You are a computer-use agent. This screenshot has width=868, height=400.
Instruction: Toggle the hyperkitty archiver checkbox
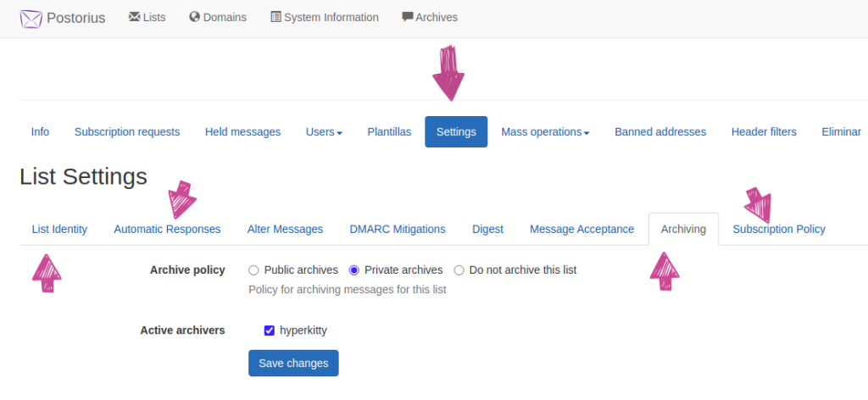click(x=270, y=331)
